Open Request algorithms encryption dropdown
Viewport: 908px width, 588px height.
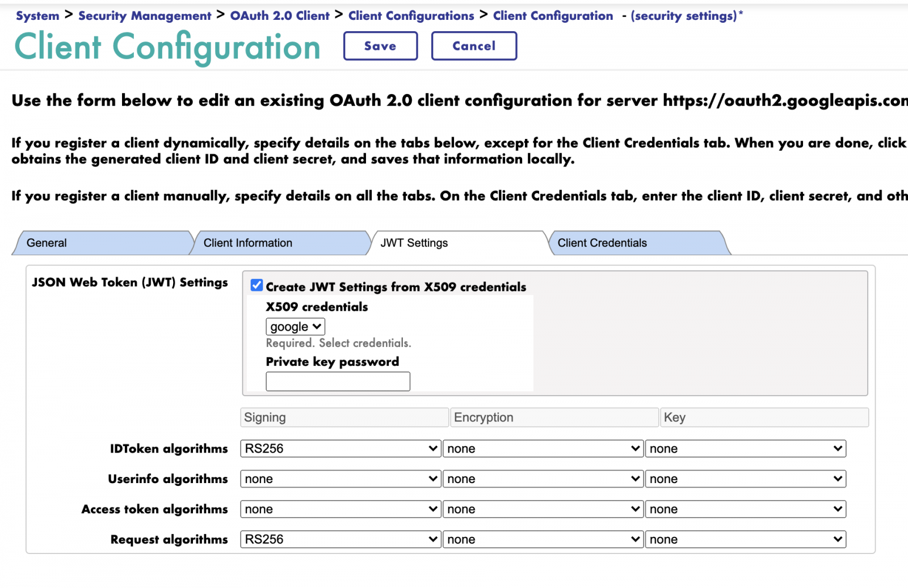[x=543, y=539]
